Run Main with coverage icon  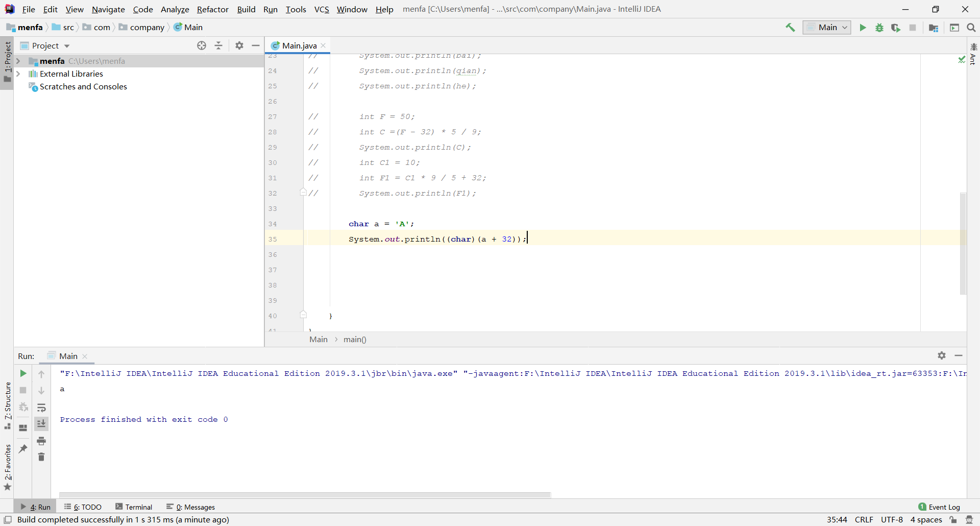pyautogui.click(x=896, y=28)
